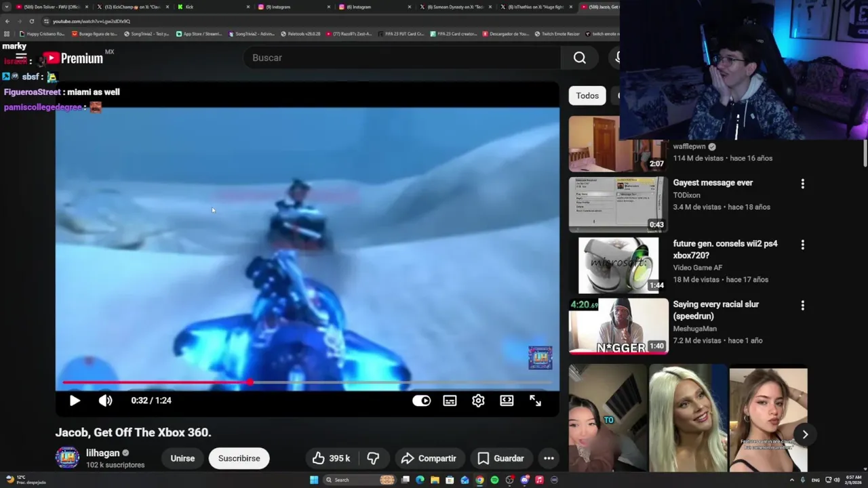Open the Windows Start menu
The image size is (868, 488).
(313, 480)
